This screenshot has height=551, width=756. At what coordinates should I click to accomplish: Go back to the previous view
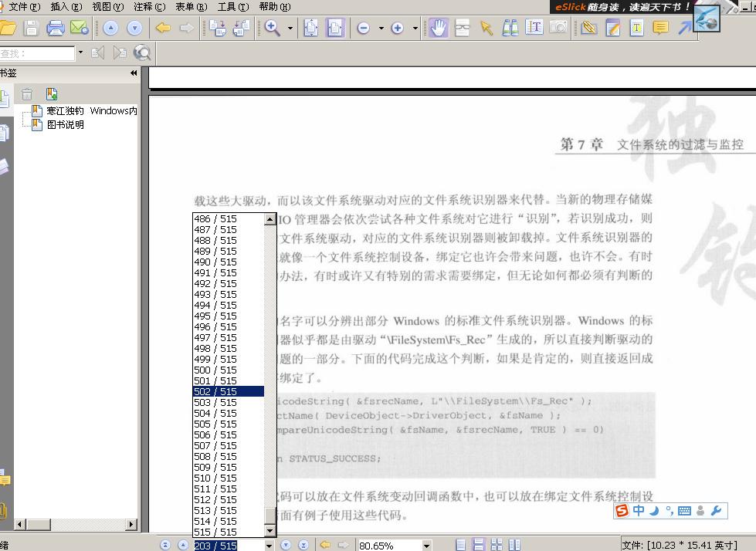(164, 28)
